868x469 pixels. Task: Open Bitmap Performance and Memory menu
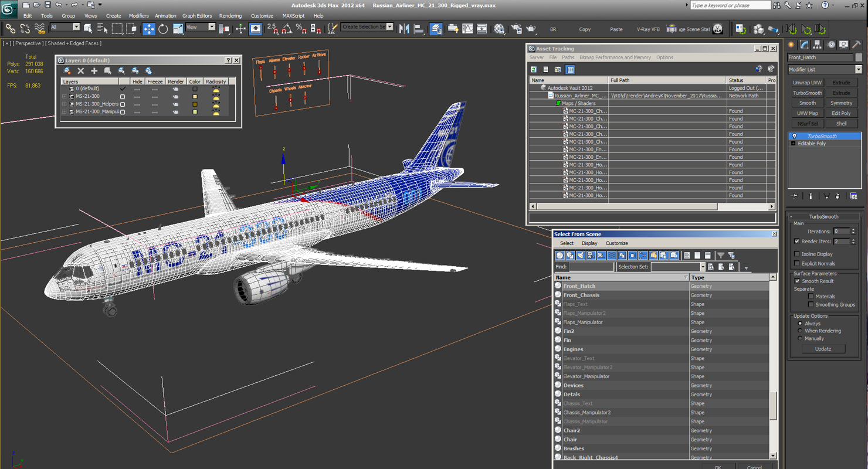click(x=615, y=57)
